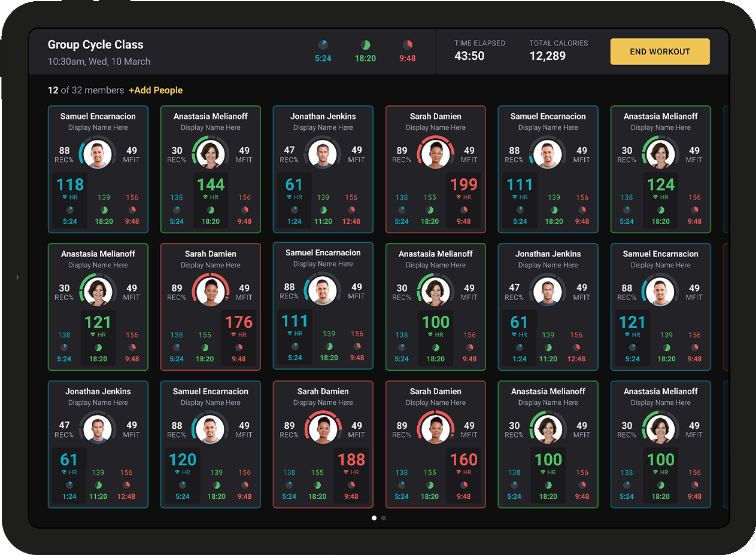Viewport: 756px width, 555px height.
Task: Go to the second page dot indicator
Action: click(x=384, y=518)
